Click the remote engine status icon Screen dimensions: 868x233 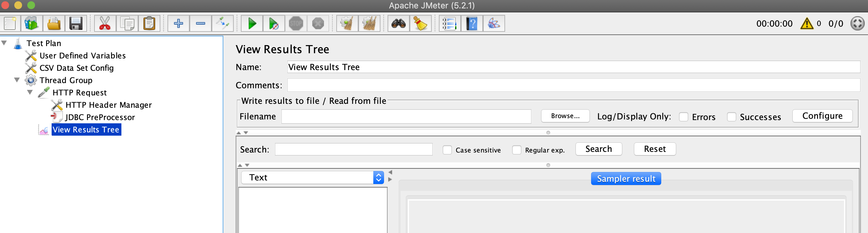tap(857, 24)
